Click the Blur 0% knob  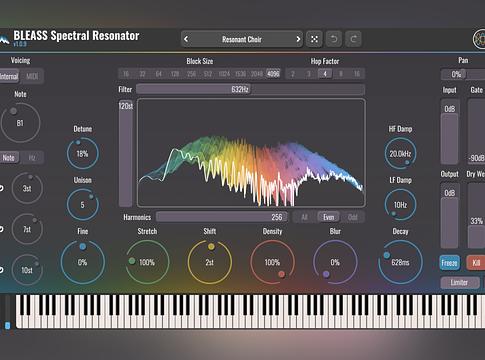click(335, 262)
